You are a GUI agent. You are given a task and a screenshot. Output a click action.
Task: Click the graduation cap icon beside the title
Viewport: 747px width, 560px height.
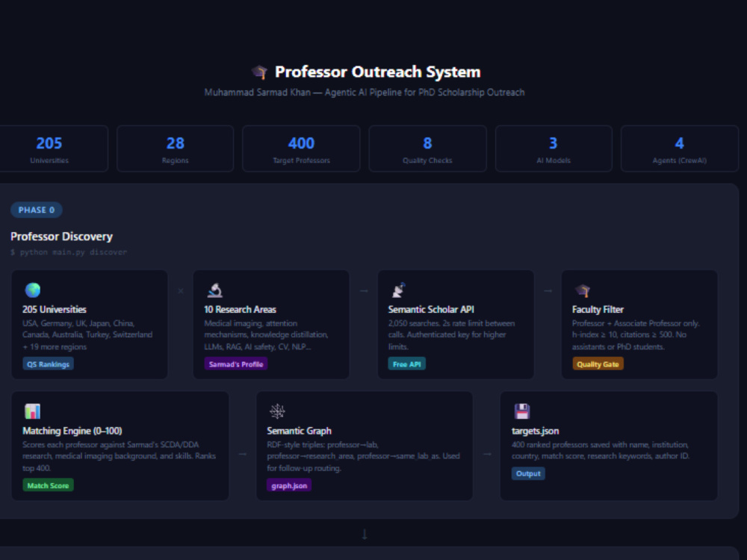point(260,72)
